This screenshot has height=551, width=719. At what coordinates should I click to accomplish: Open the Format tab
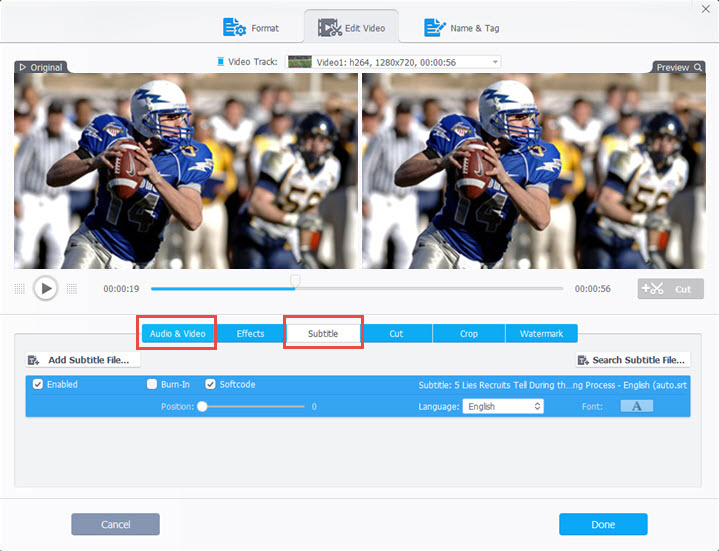click(x=251, y=28)
